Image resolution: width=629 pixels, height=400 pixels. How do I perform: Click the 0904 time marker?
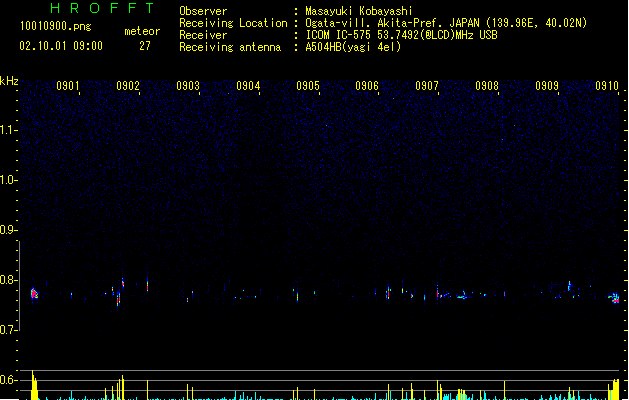pos(248,86)
